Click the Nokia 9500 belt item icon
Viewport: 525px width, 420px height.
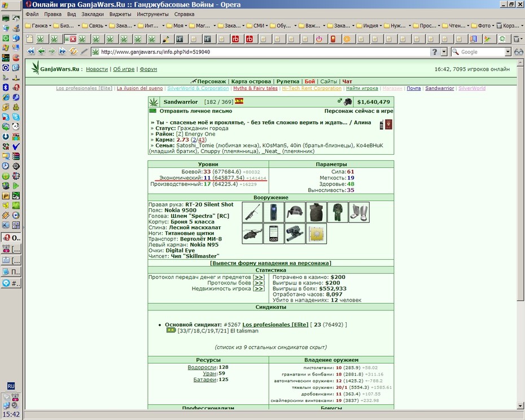point(274,212)
